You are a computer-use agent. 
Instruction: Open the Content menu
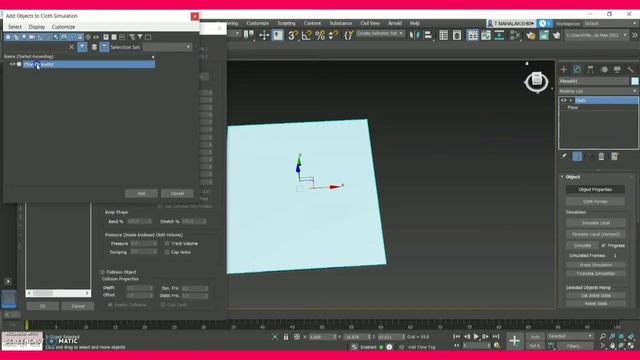click(312, 23)
